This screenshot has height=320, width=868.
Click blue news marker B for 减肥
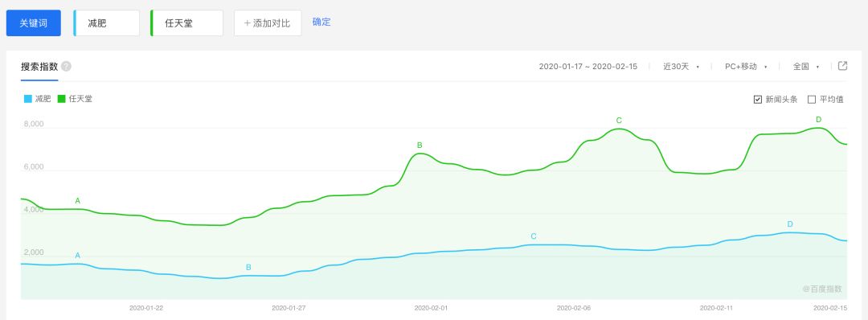pos(248,268)
